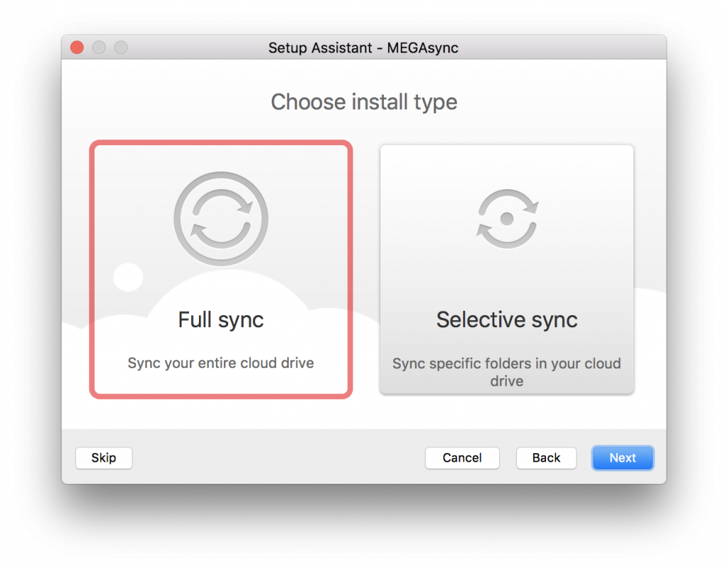Choose the "Selective sync" option label
The image size is (728, 572).
(x=507, y=320)
